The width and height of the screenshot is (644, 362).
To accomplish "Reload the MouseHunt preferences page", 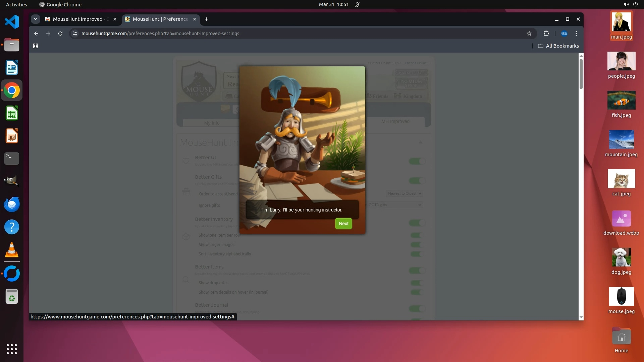I will point(60,34).
